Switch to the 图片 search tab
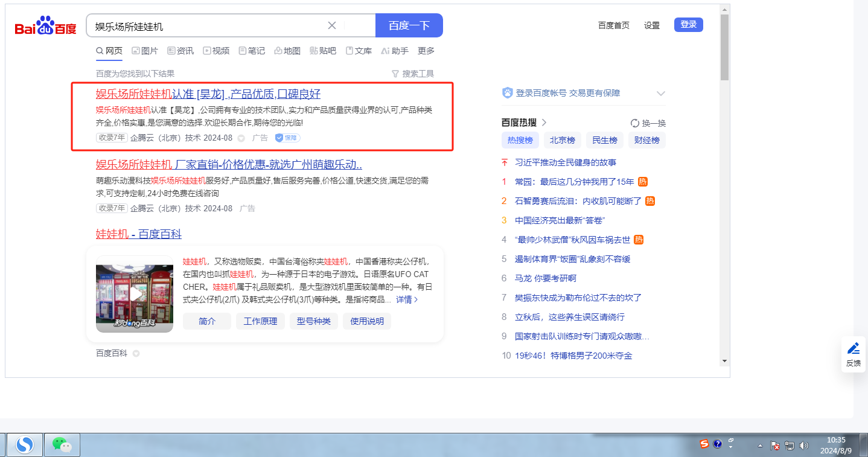868x457 pixels. point(145,51)
